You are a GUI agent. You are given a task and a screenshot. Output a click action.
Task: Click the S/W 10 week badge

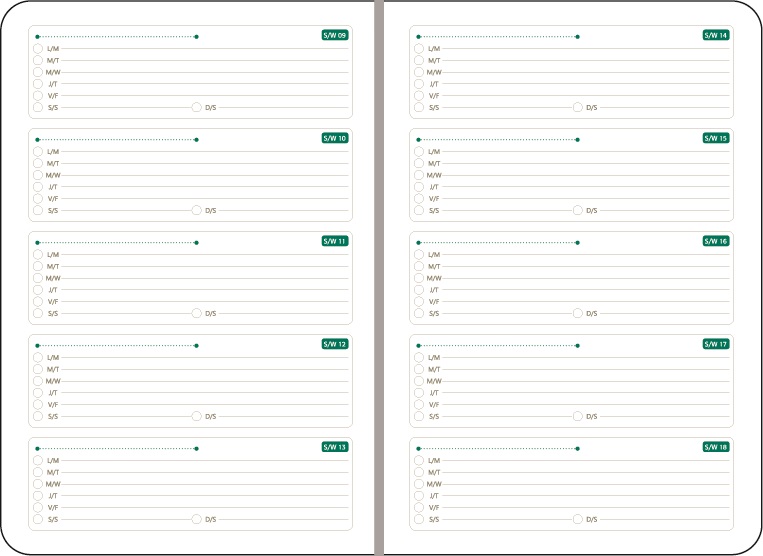[x=335, y=138]
